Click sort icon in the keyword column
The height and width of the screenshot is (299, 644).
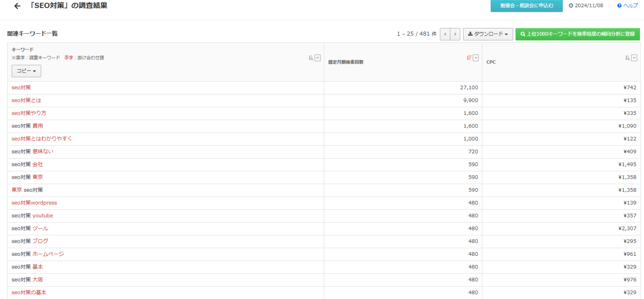click(x=311, y=58)
